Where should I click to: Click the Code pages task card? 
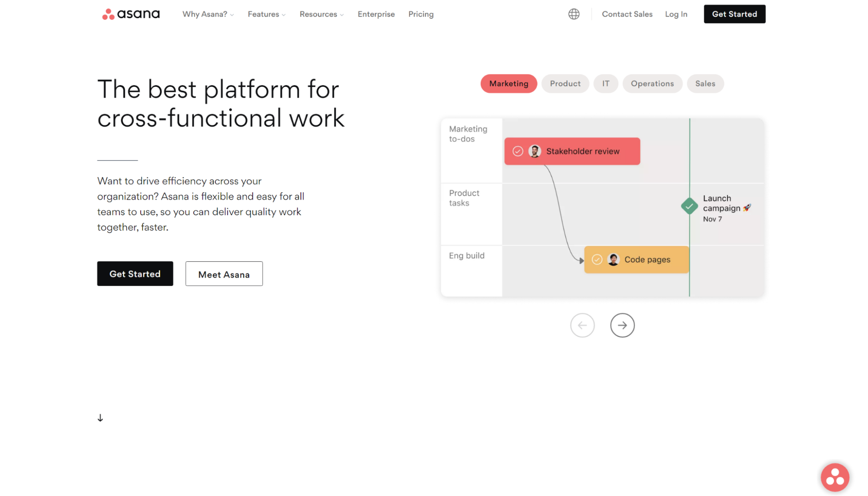(636, 259)
